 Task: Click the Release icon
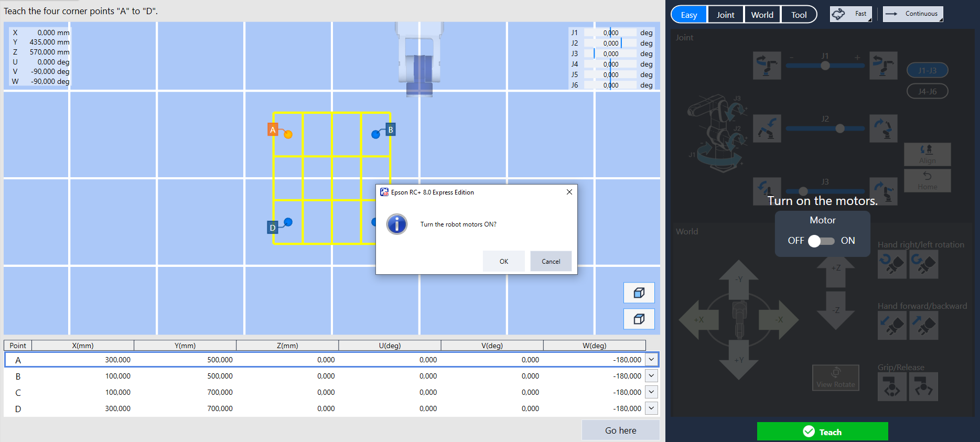click(924, 387)
